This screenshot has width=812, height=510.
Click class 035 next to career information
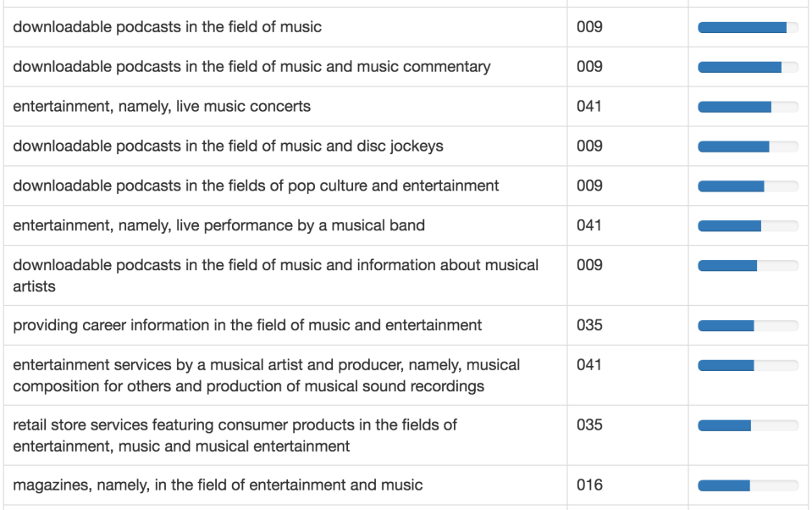tap(589, 326)
